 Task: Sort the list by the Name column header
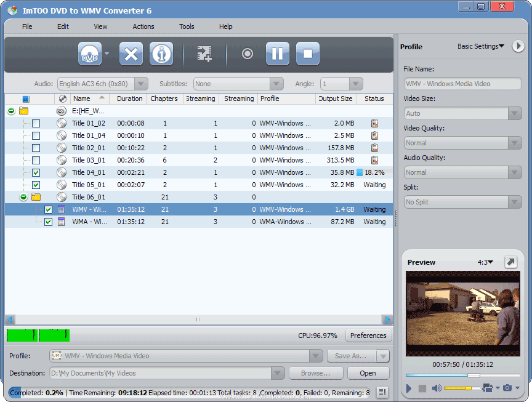click(89, 98)
